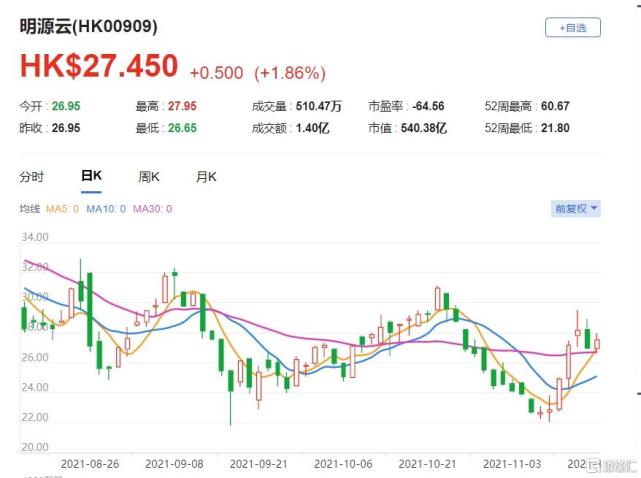
Task: Click the 2021-10-06 date axis label
Action: tap(343, 464)
